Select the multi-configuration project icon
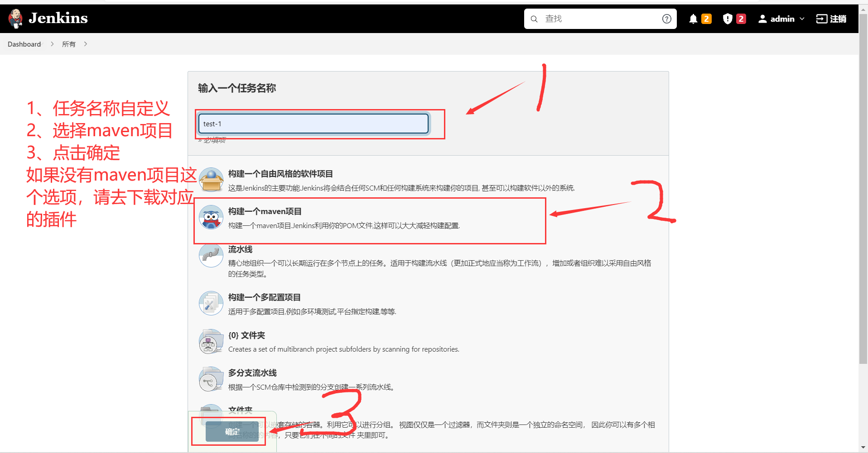Viewport: 868px width, 453px height. (211, 303)
